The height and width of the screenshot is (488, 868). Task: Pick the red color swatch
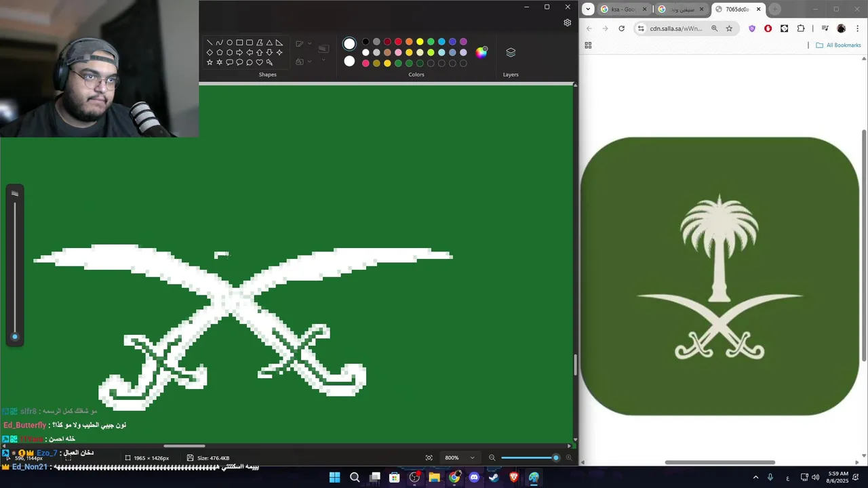click(x=398, y=42)
